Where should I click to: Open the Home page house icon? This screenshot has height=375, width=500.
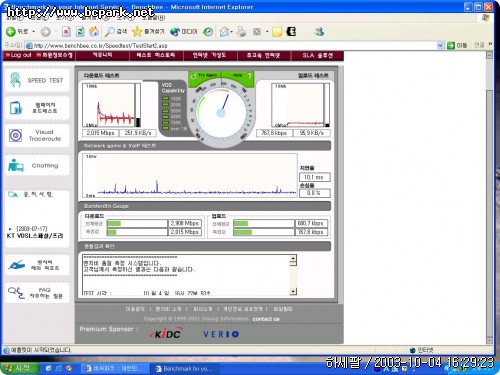click(94, 32)
